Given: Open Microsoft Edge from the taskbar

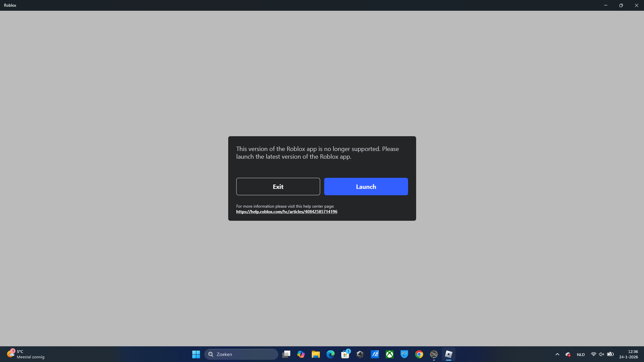Looking at the screenshot, I should point(330,354).
